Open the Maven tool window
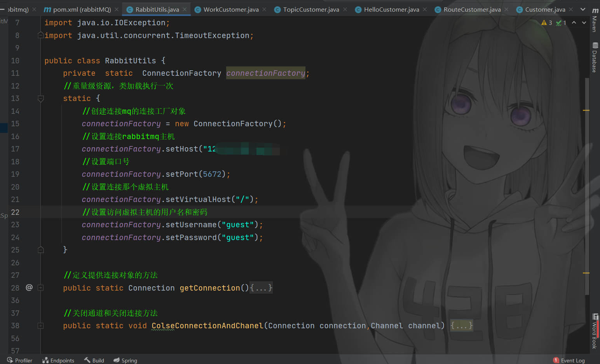The height and width of the screenshot is (364, 600). (595, 20)
